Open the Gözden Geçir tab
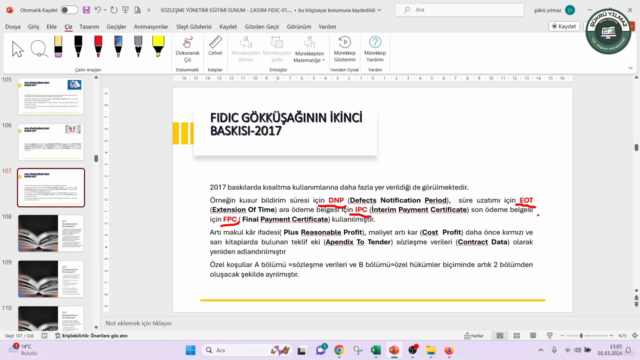 262,27
